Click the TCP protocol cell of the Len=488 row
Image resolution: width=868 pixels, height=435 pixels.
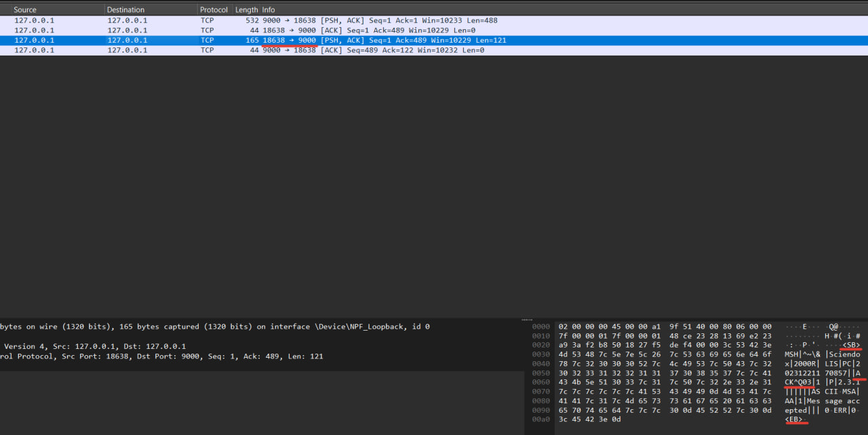point(207,20)
